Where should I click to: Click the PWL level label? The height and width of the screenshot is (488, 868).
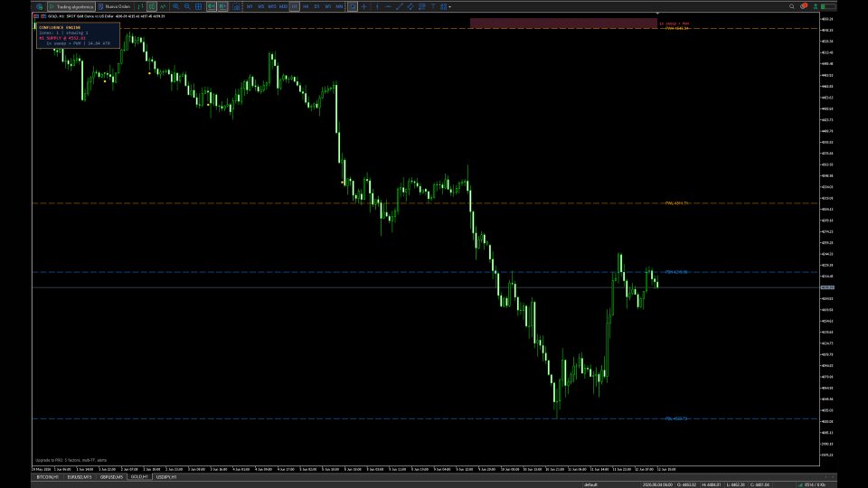[x=676, y=203]
